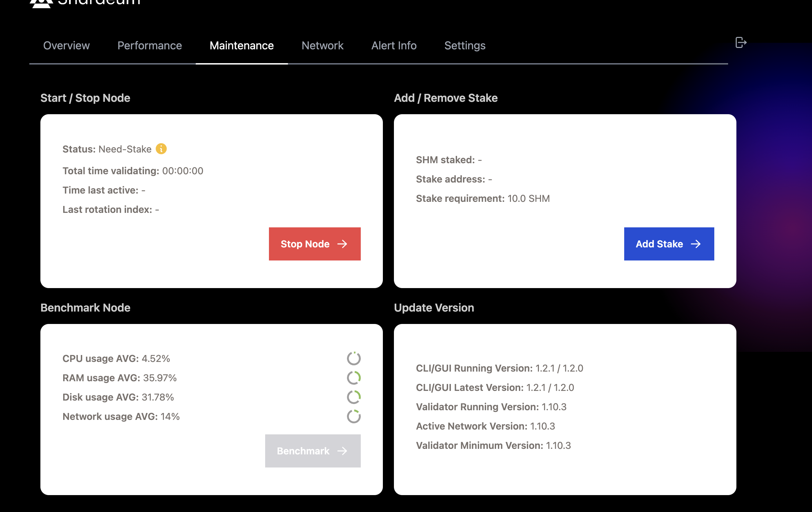Open the Settings tab
The image size is (812, 512).
(465, 46)
